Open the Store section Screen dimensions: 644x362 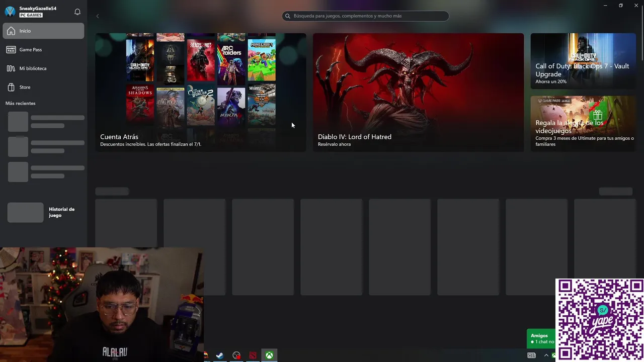click(43, 87)
